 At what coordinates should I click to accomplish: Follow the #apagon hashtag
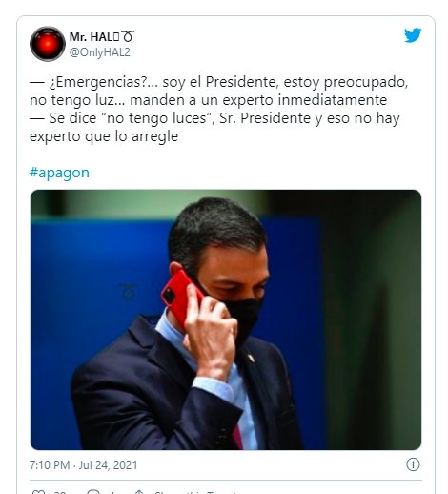(59, 173)
